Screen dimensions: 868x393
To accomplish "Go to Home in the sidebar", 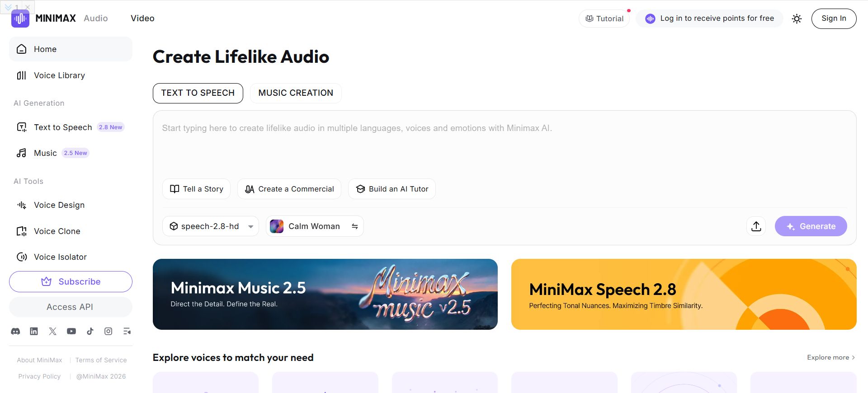I will [71, 49].
